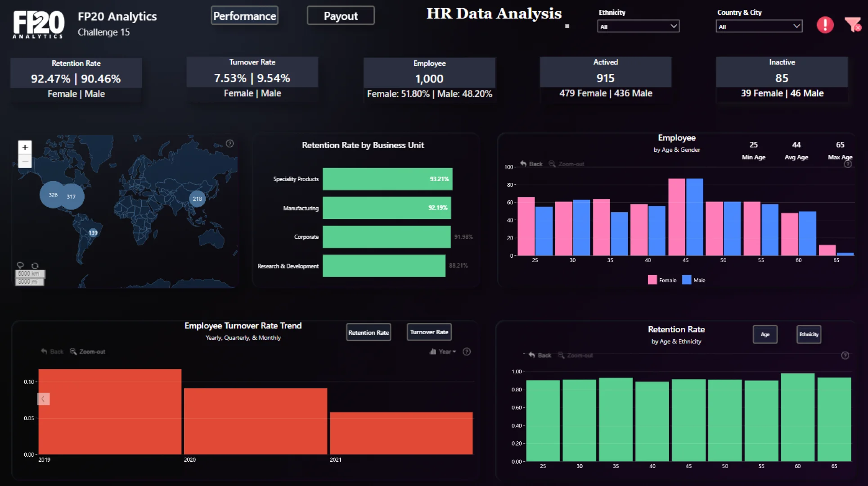868x486 pixels.
Task: Clear all filters with the funnel icon
Action: [852, 24]
